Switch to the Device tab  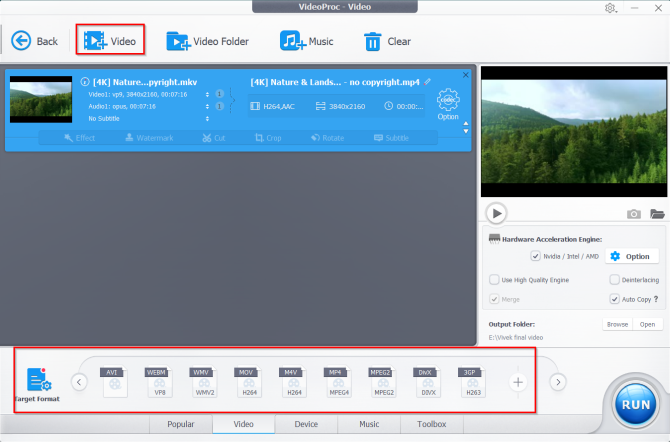(306, 424)
